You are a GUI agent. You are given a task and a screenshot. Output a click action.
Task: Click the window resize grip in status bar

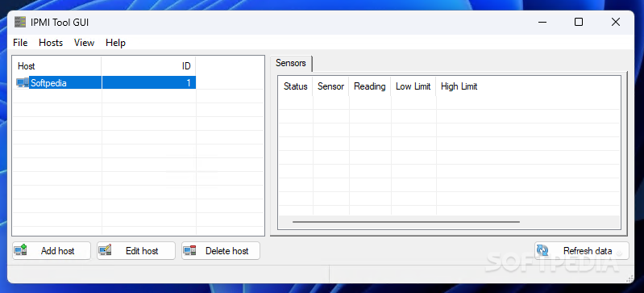[629, 279]
